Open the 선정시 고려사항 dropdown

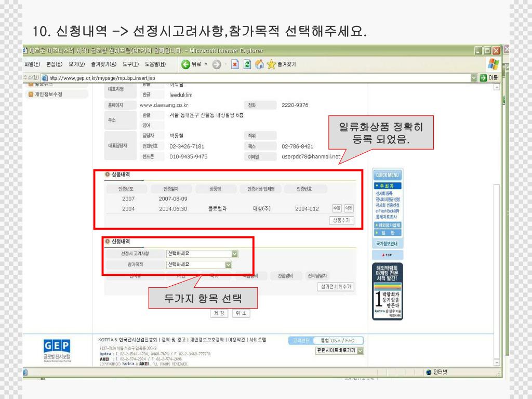point(234,254)
